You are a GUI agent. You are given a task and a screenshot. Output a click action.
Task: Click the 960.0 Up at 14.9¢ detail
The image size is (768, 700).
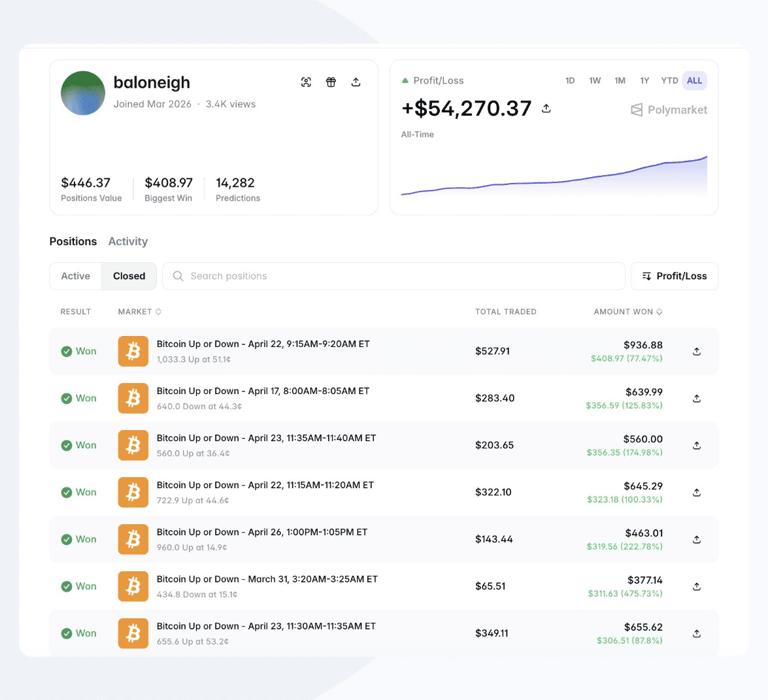(192, 547)
